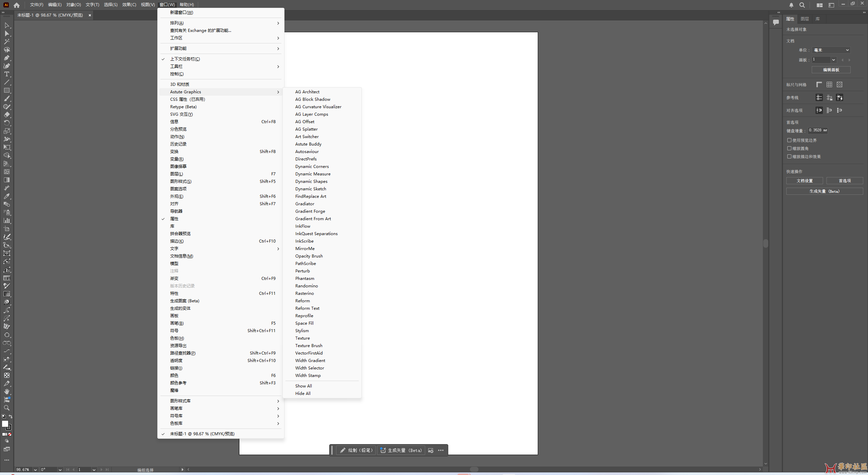Open the 文件 menu
The height and width of the screenshot is (475, 868).
(37, 5)
